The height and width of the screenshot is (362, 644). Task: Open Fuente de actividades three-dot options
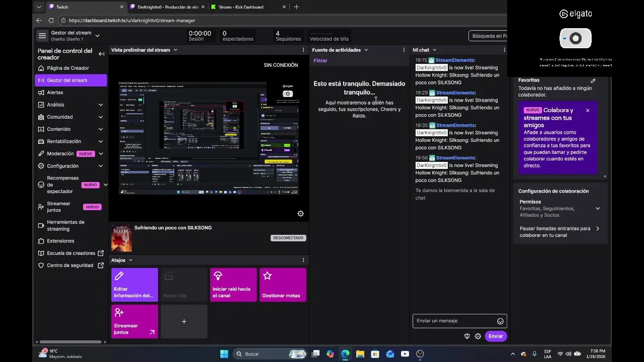[404, 50]
